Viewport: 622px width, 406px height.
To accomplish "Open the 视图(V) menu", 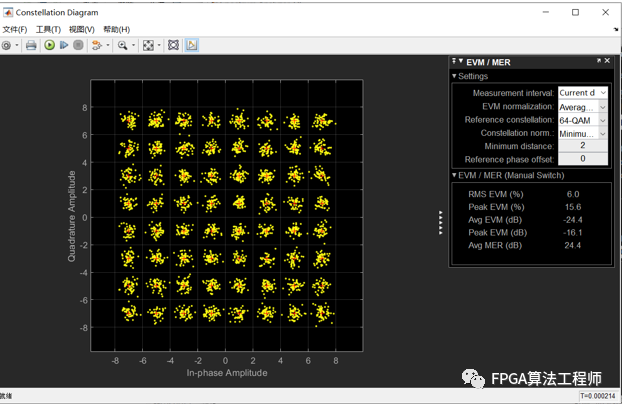I will [82, 29].
